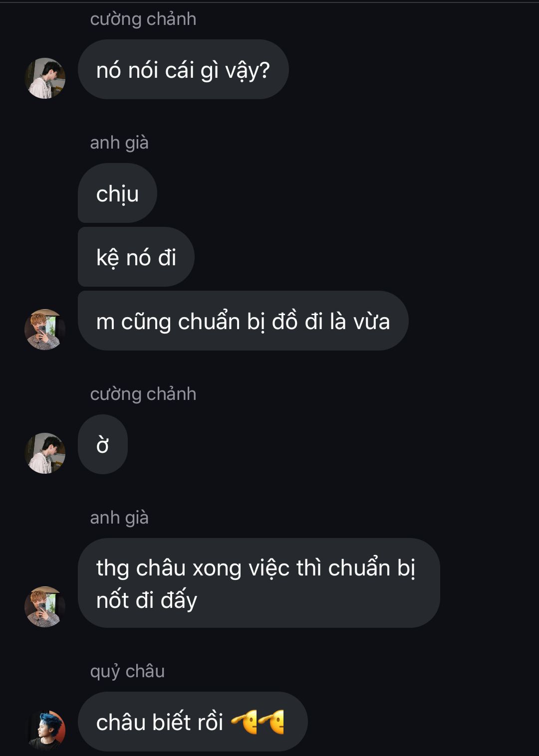
Task: Open cường chảnh's avatar beside the 'ờ' message
Action: pos(45,453)
